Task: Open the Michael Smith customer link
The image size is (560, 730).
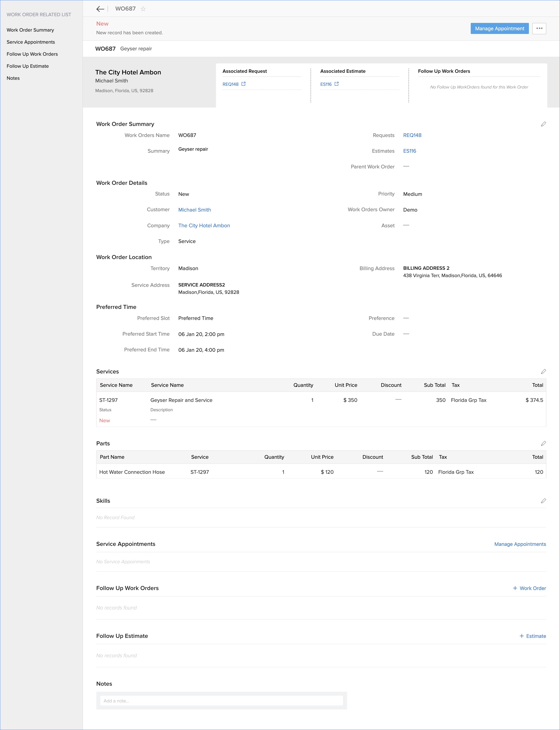Action: click(x=194, y=210)
